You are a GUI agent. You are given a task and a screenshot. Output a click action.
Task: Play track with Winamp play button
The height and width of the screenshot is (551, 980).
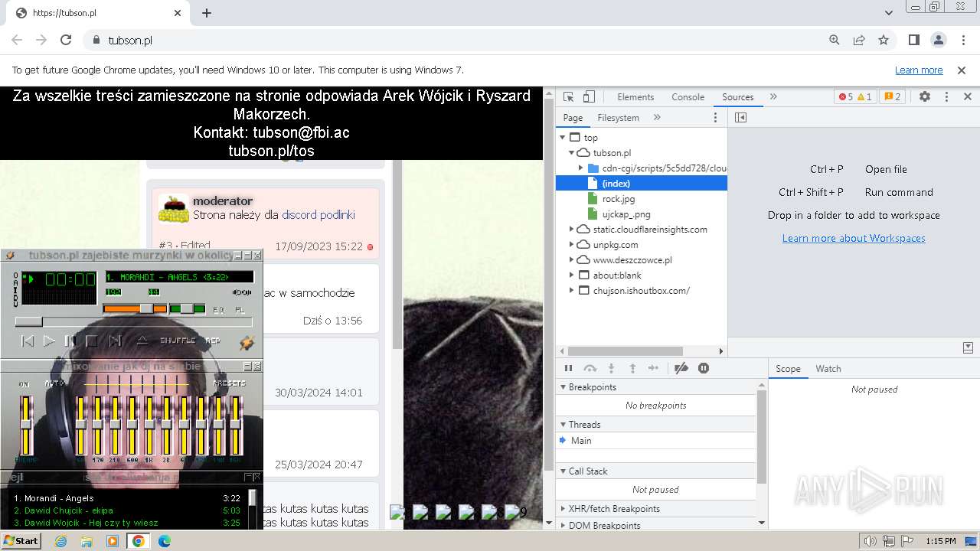pos(49,341)
